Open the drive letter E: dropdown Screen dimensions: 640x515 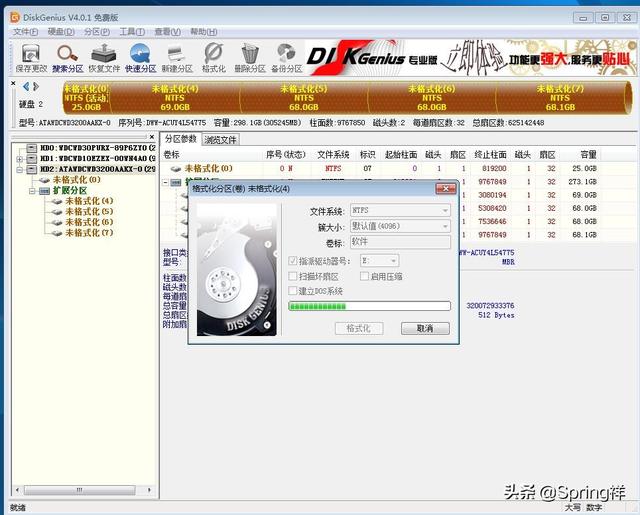click(393, 260)
